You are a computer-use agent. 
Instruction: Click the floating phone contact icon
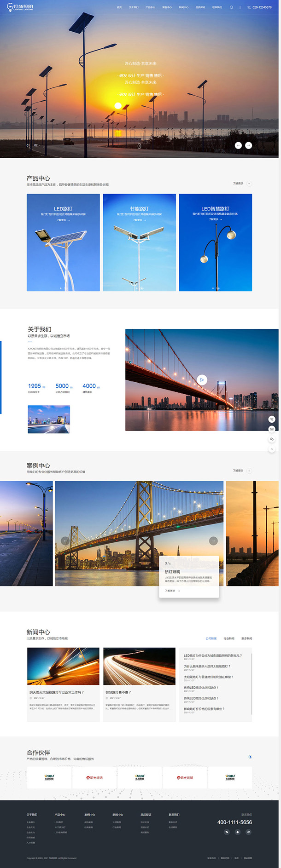point(272,419)
